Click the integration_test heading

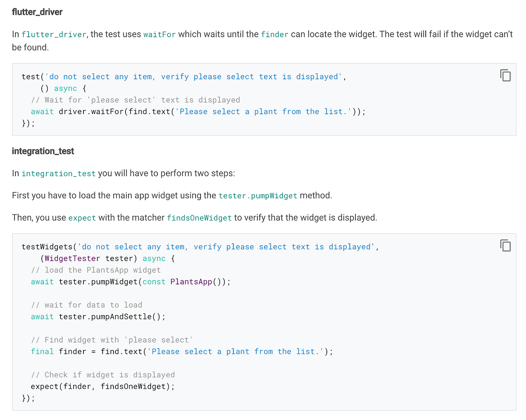43,151
